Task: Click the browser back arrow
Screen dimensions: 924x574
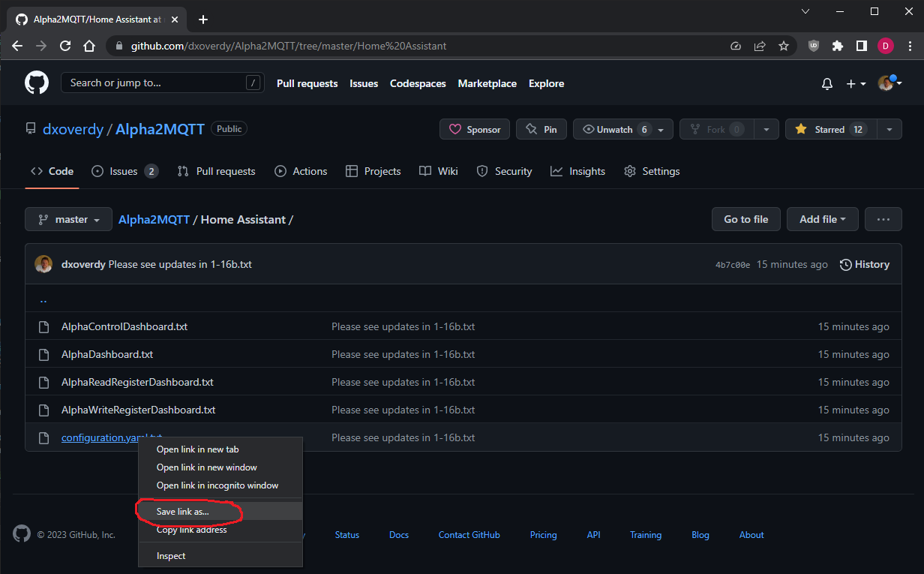Action: [x=17, y=46]
